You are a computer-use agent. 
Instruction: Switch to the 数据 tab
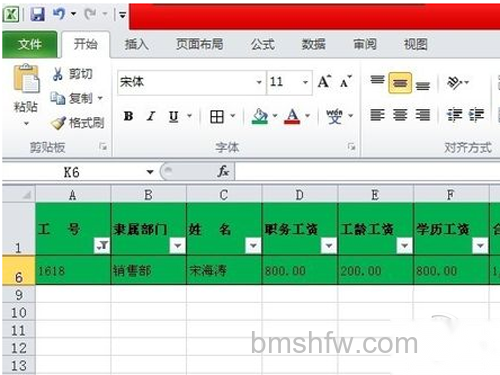pos(314,44)
